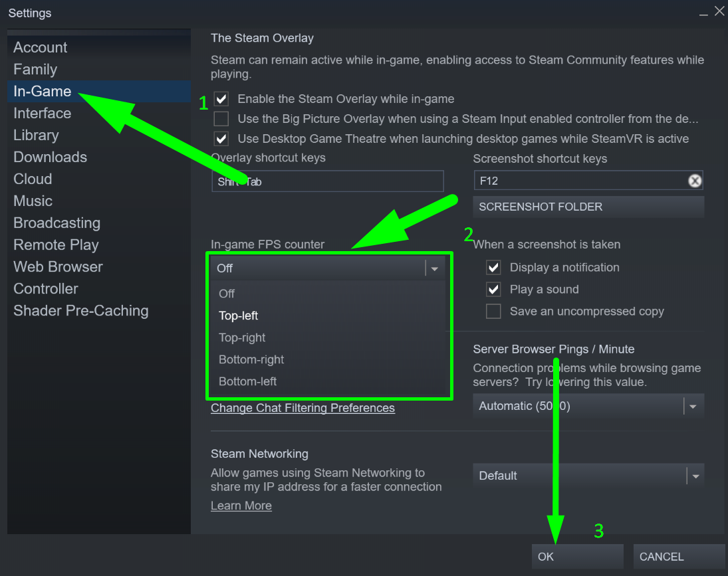Viewport: 728px width, 576px height.
Task: Disable Display a notification checkbox
Action: 493,268
